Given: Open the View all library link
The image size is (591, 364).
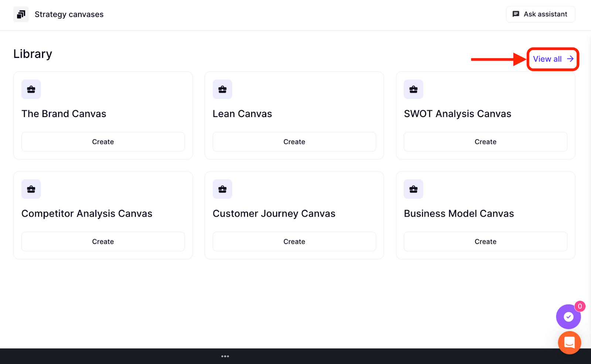Looking at the screenshot, I should click(x=553, y=59).
